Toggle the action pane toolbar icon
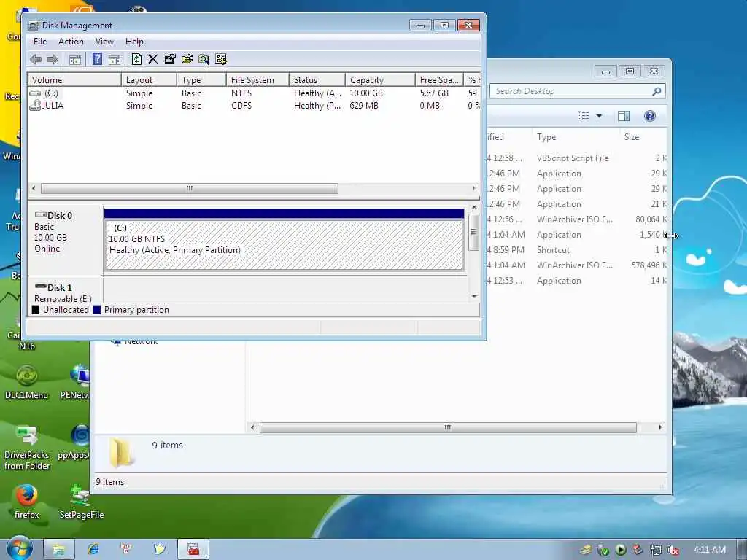 [115, 60]
